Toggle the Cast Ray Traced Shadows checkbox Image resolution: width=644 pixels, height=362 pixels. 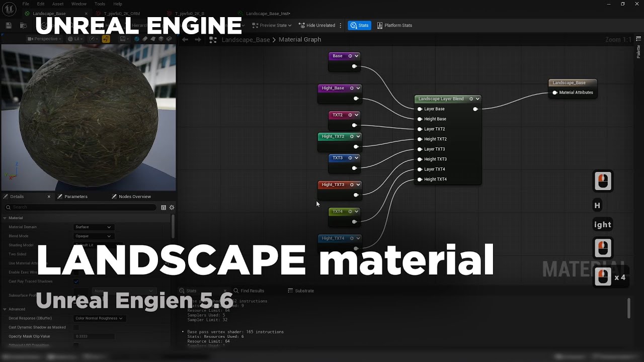pos(76,282)
